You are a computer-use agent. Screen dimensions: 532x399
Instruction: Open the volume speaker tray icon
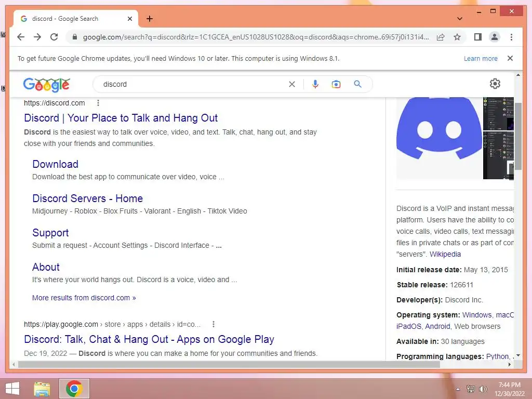pyautogui.click(x=483, y=389)
